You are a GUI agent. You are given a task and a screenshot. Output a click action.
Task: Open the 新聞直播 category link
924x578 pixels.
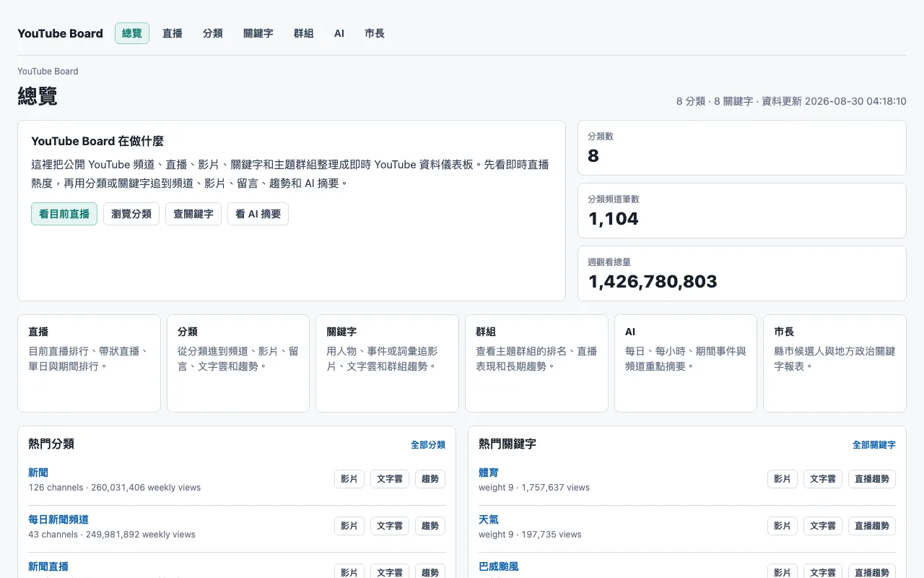tap(48, 566)
